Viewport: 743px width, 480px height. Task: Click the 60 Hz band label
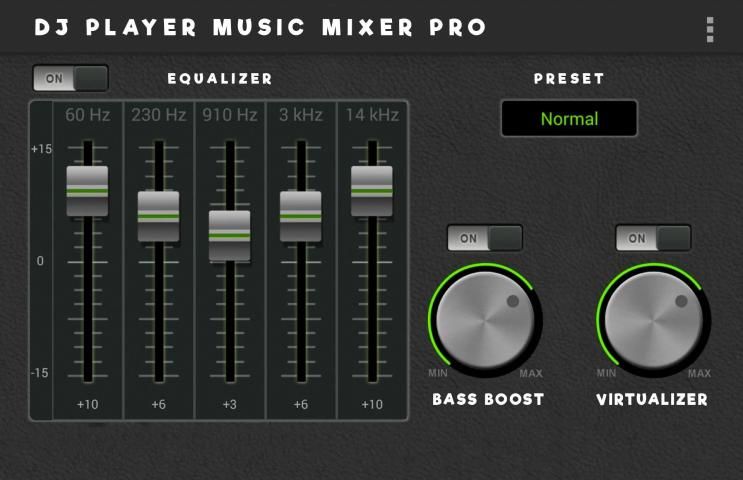click(x=88, y=115)
